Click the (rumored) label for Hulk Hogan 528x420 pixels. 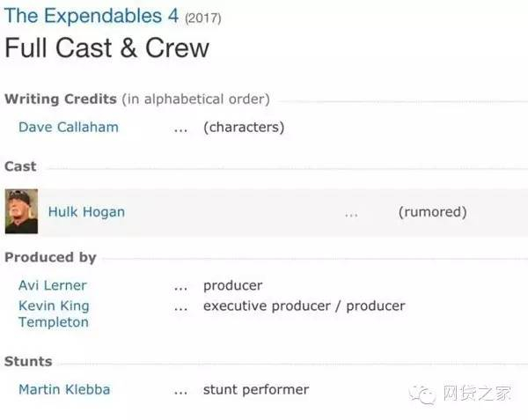tap(432, 211)
